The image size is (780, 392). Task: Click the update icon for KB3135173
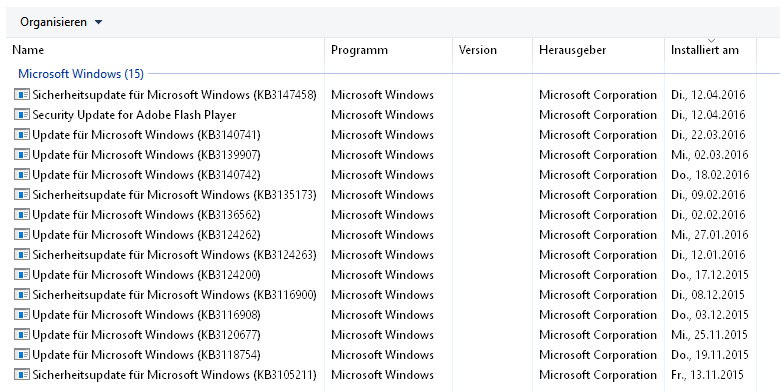pos(22,195)
